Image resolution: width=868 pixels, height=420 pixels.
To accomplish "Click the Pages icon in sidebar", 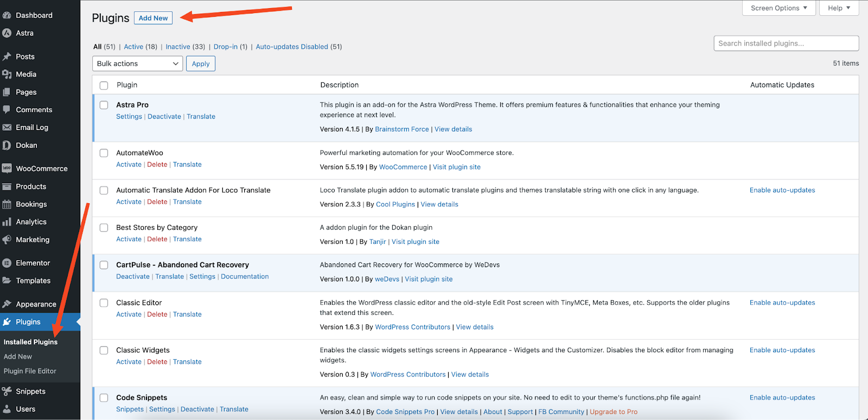I will [7, 92].
